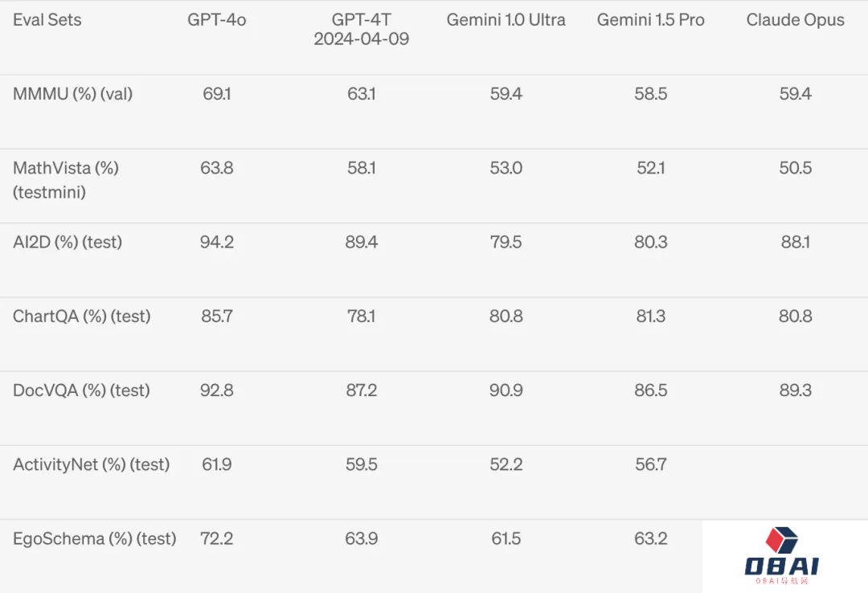The height and width of the screenshot is (593, 868).
Task: Click the GPT-4o column header
Action: 216,20
